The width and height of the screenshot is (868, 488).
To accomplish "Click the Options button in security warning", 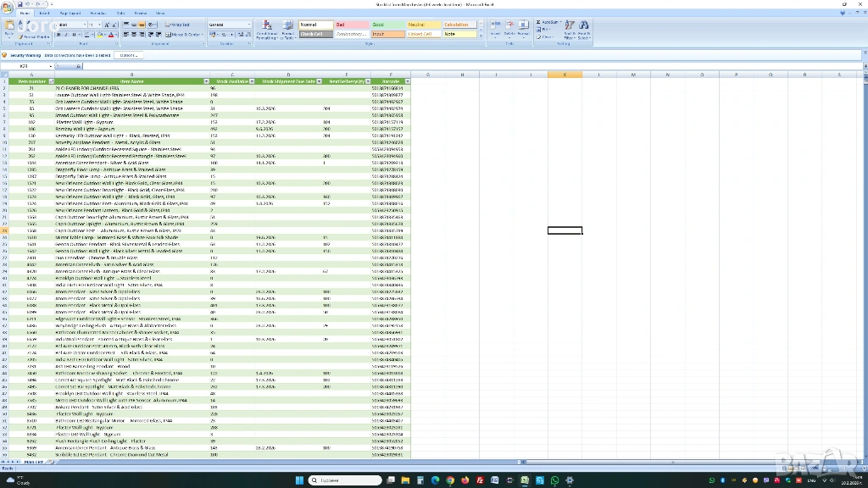I will 129,55.
